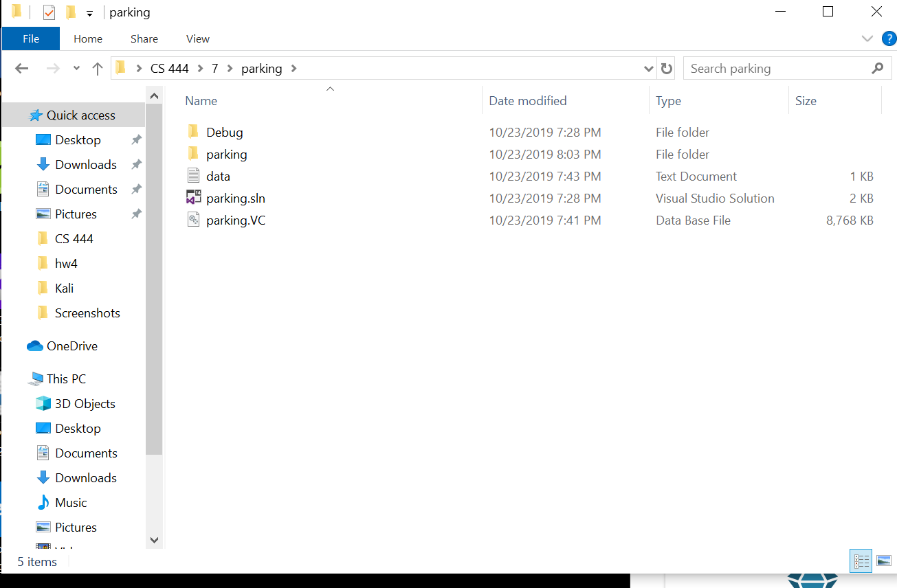This screenshot has height=588, width=897.
Task: Switch to Details view layout
Action: coord(861,561)
